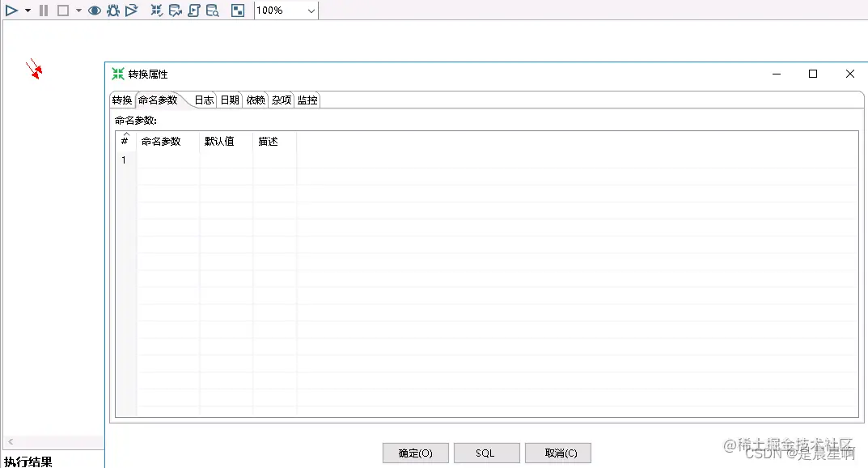Minimize the 转换属性 dialog
This screenshot has width=868, height=468.
(777, 74)
